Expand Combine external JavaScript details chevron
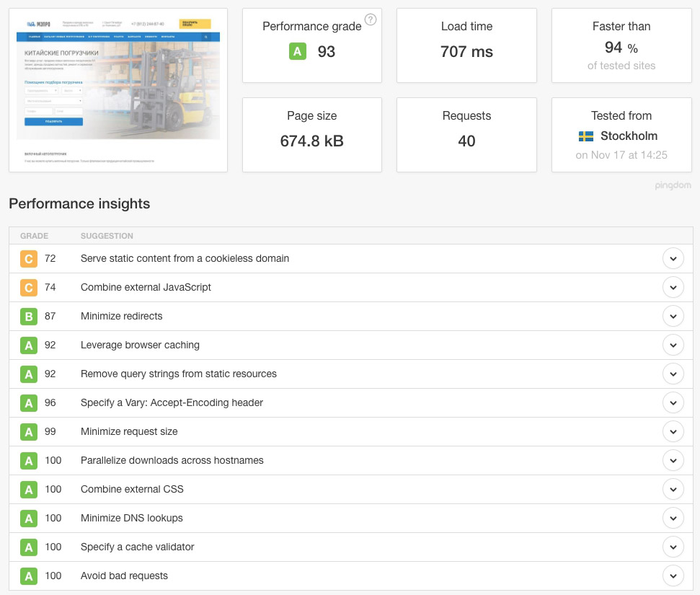 pyautogui.click(x=673, y=288)
